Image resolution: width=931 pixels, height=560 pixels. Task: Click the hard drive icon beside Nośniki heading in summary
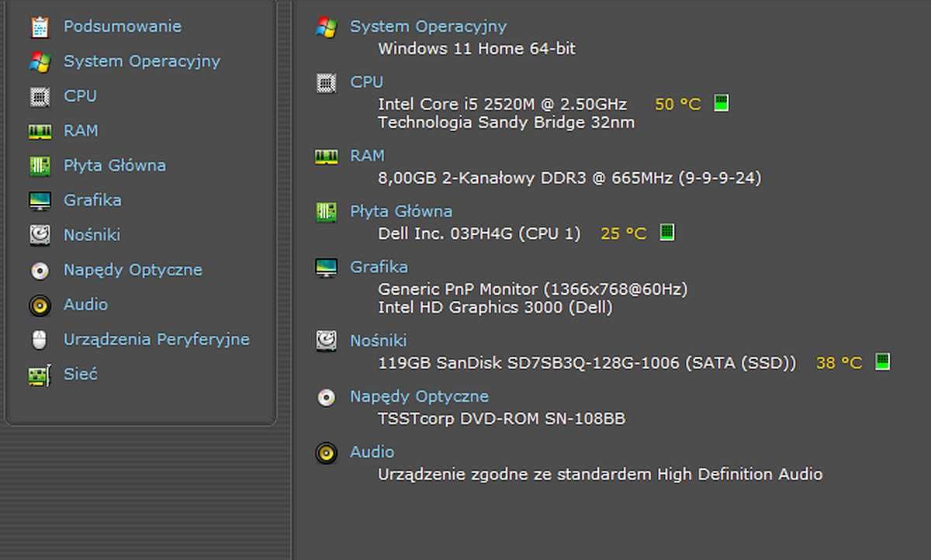pos(327,340)
